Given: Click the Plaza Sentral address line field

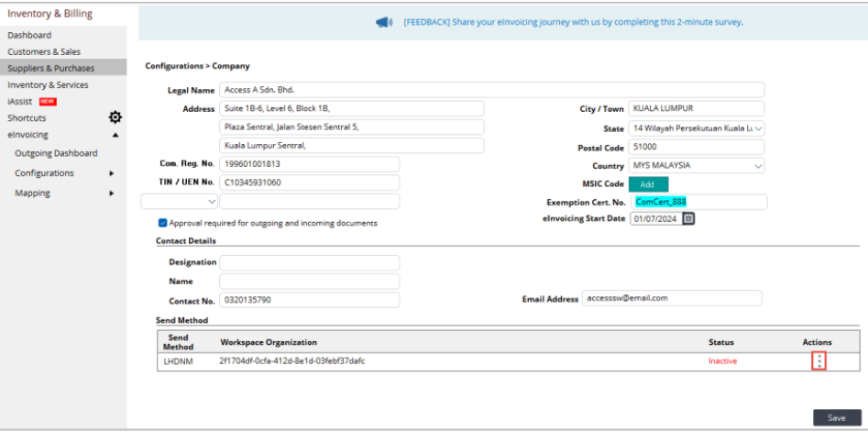Looking at the screenshot, I should point(352,127).
